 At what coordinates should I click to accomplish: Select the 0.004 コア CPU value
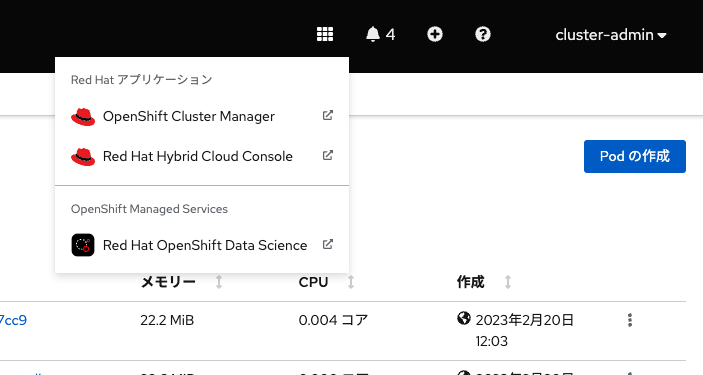click(x=333, y=320)
